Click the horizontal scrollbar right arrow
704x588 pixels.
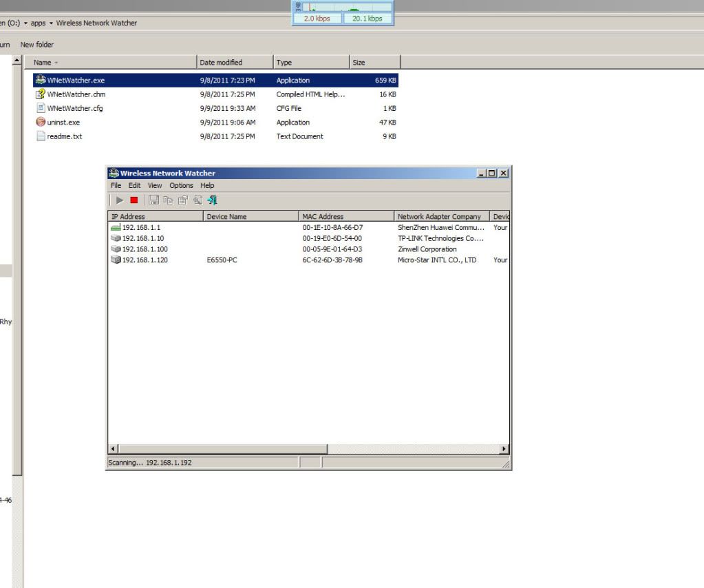pyautogui.click(x=504, y=449)
